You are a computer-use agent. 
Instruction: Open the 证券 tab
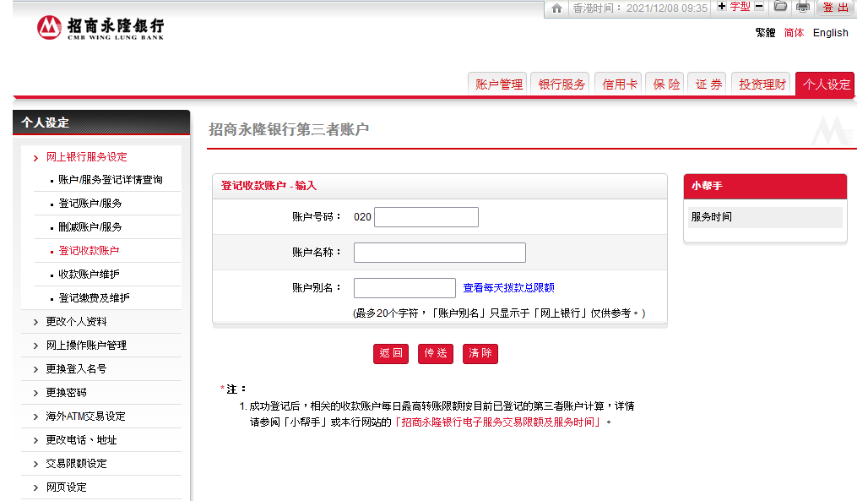coord(708,84)
